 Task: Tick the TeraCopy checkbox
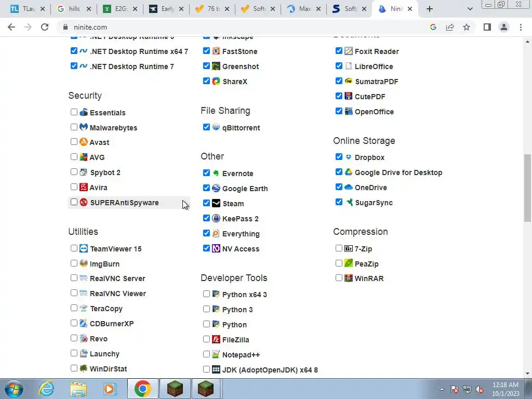[74, 308]
